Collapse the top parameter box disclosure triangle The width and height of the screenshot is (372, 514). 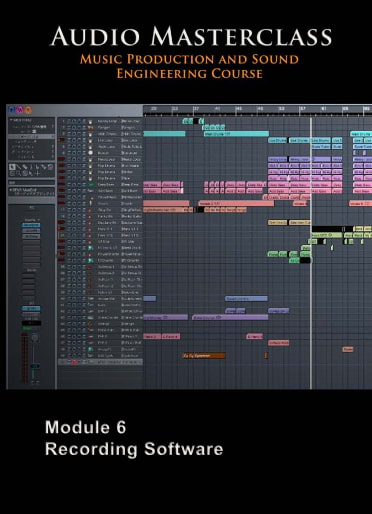[x=11, y=120]
